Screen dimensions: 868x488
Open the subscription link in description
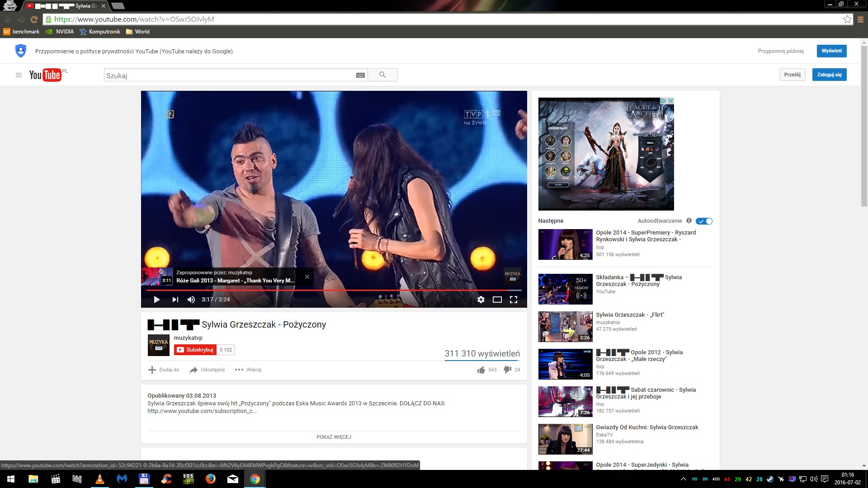[x=202, y=411]
